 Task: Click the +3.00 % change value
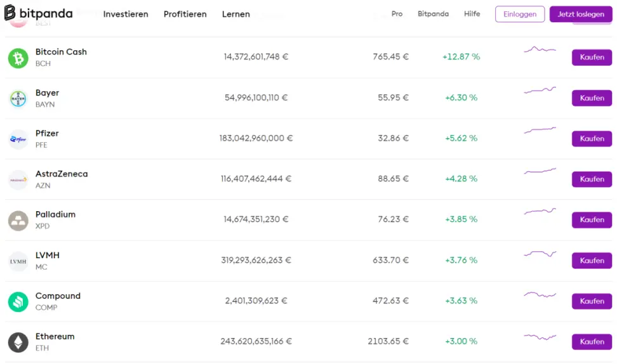coord(461,341)
